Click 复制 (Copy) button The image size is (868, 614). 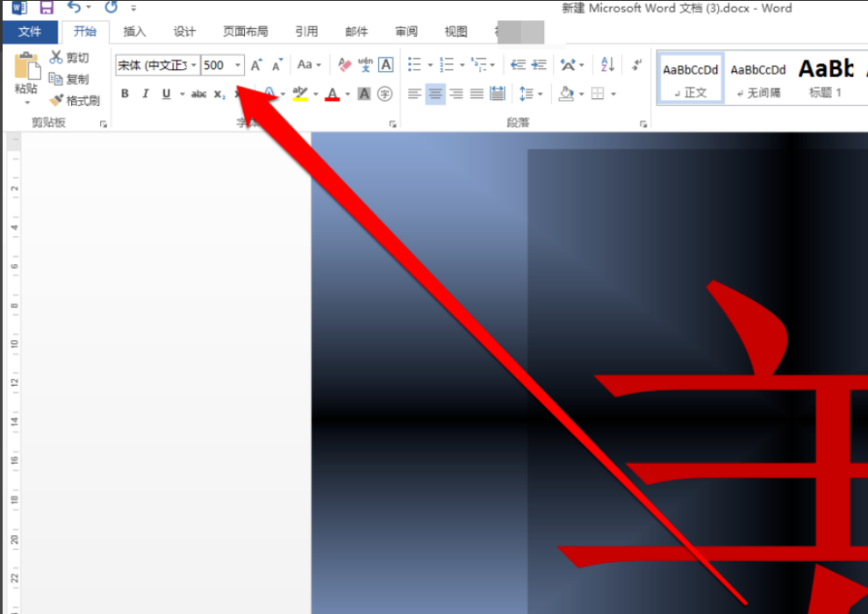69,79
